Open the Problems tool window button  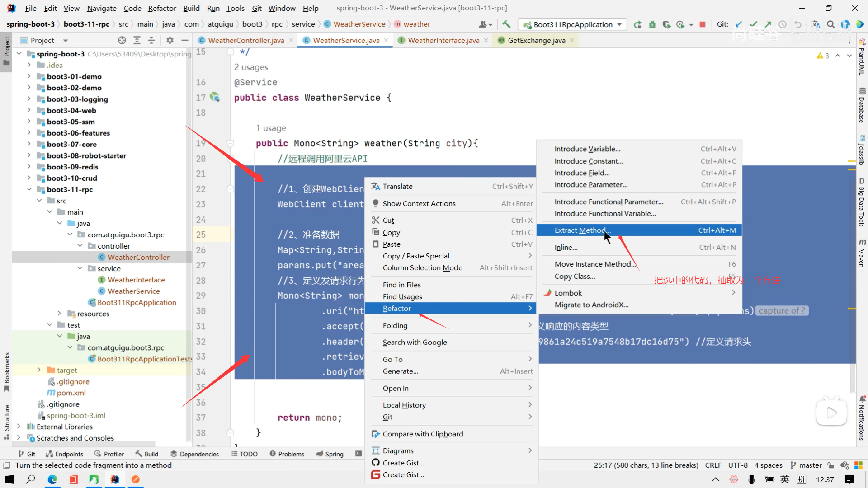point(287,454)
